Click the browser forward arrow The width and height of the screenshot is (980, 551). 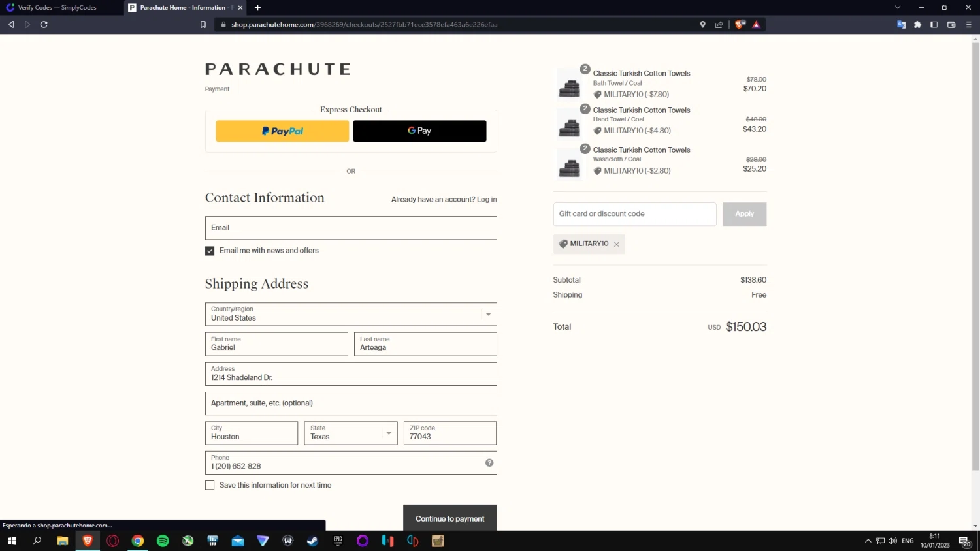pos(27,25)
